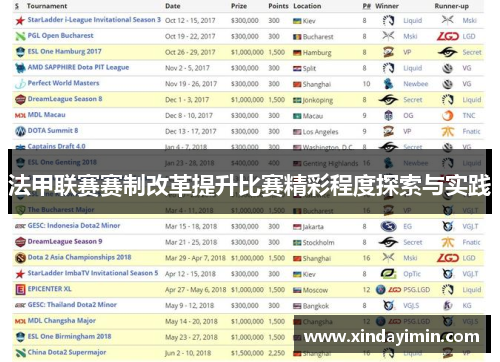The width and height of the screenshot is (500, 362).
Task: Open the ESL One Hamburg 2017 link
Action: coord(64,51)
